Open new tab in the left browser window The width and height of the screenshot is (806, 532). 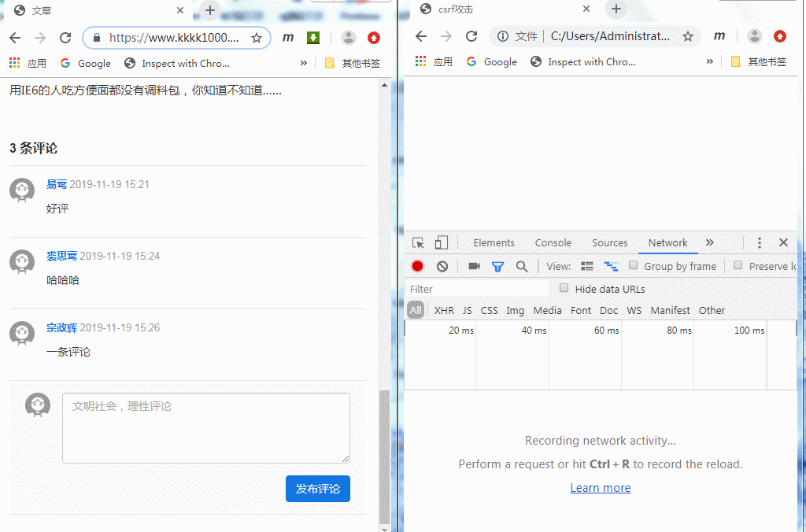coord(209,10)
